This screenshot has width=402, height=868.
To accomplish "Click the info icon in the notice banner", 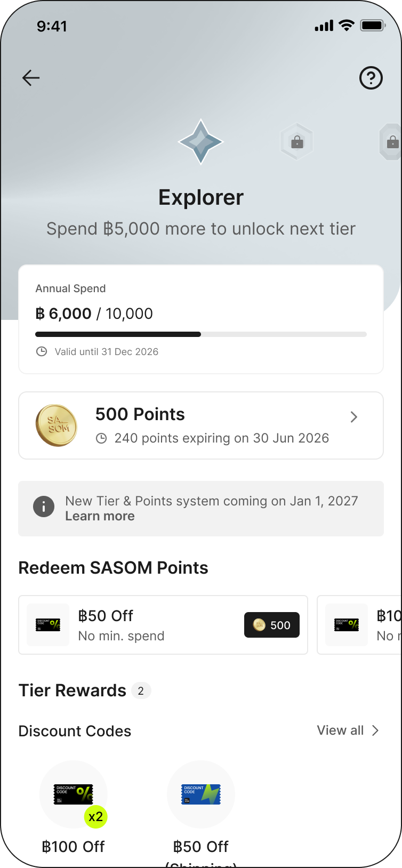I will 44,507.
